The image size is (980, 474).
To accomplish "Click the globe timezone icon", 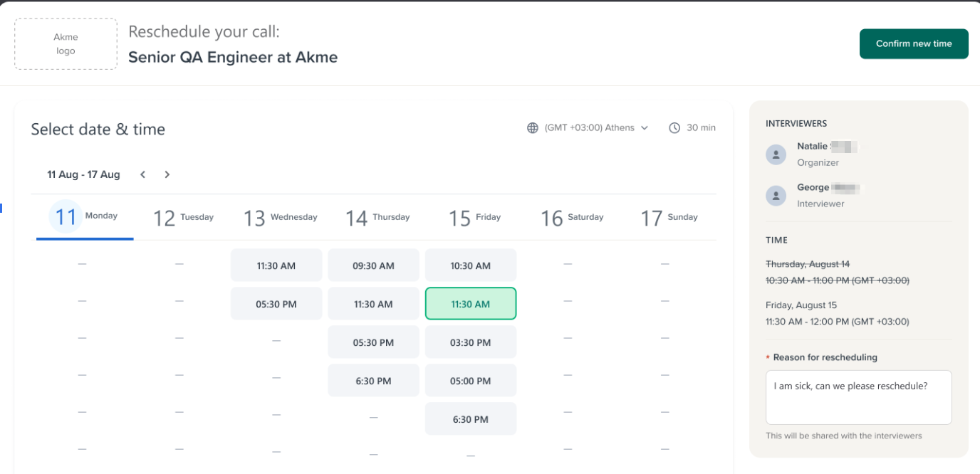I will click(532, 128).
